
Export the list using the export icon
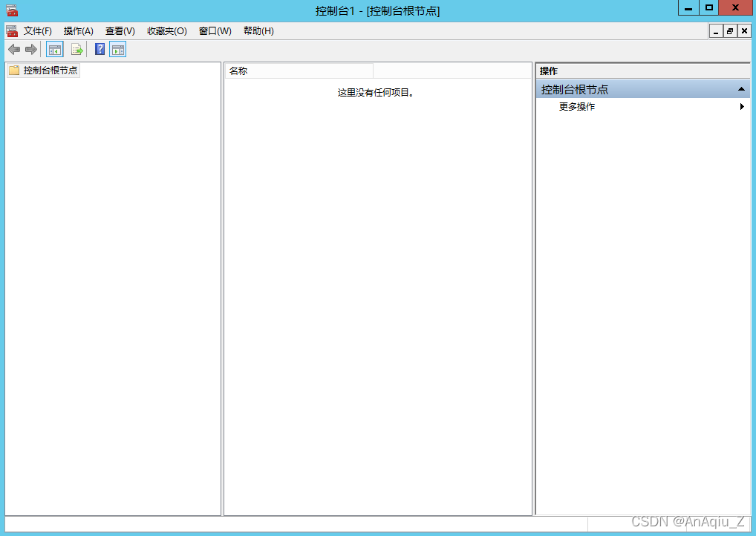click(77, 49)
